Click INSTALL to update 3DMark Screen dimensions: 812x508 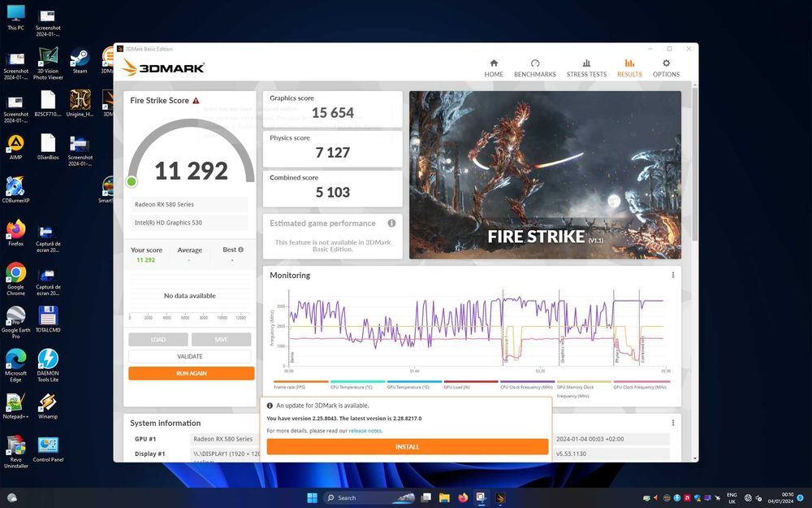(407, 447)
